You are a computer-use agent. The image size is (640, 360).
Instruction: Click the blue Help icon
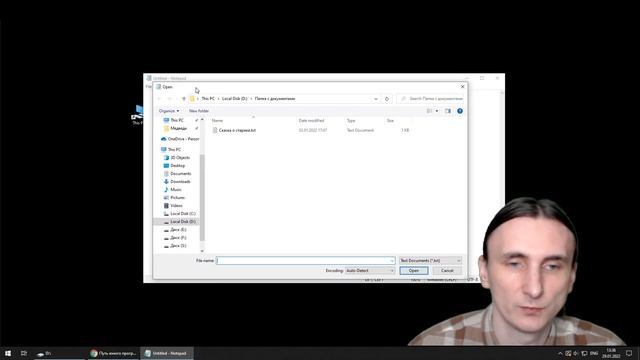460,111
